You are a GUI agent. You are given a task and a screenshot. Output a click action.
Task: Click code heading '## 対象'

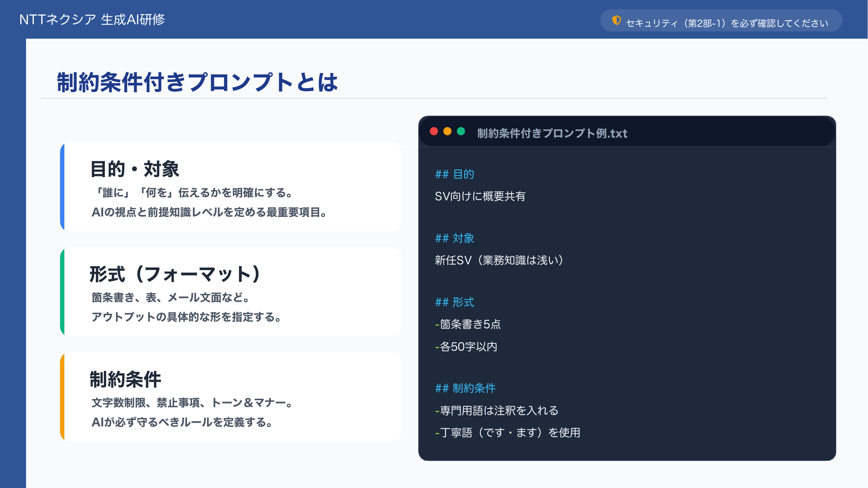coord(454,238)
